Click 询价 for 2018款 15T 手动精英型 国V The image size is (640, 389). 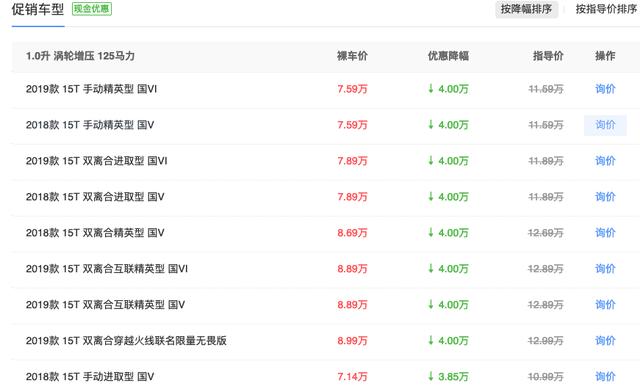[605, 125]
